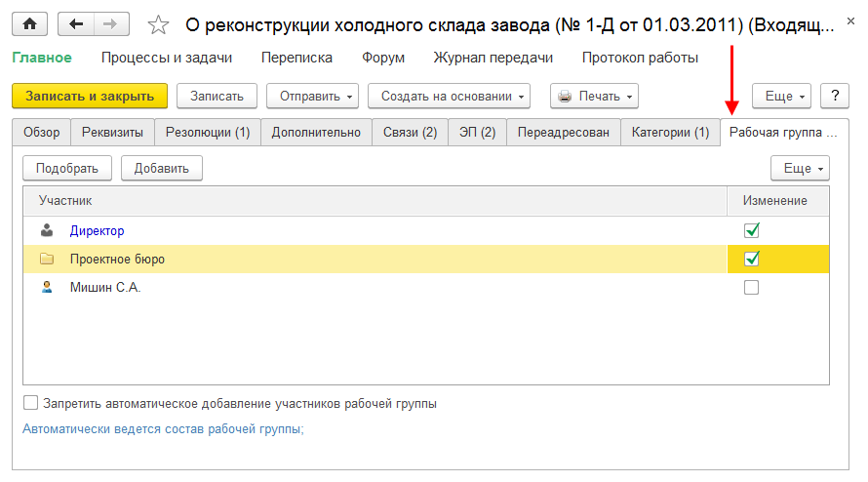Switch to the Резолюции (1) tab
This screenshot has width=868, height=482.
(208, 133)
